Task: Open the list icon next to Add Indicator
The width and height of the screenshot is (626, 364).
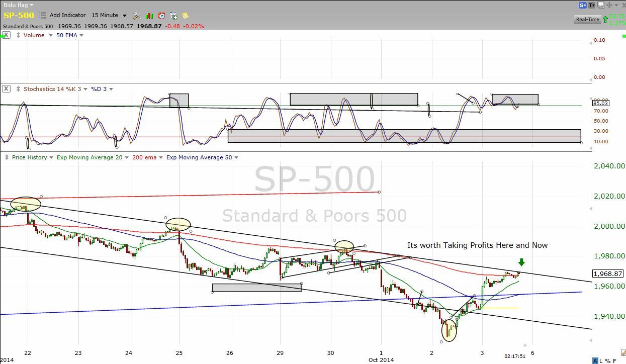Action: 43,16
